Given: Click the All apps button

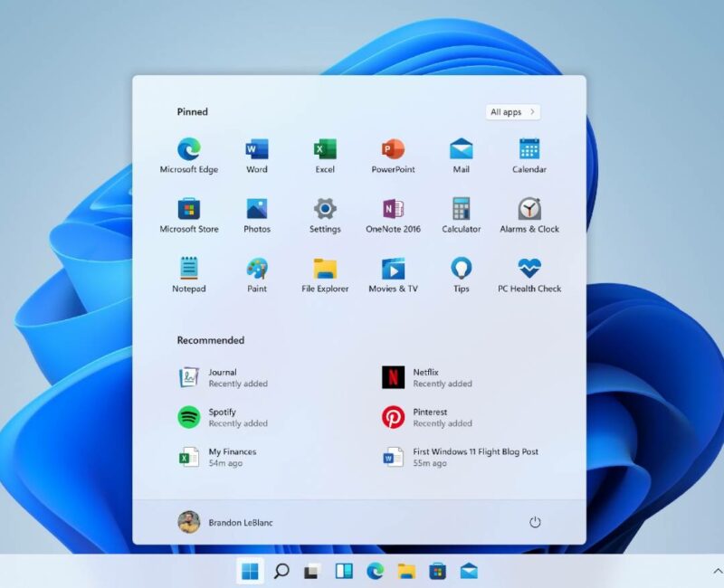Looking at the screenshot, I should click(512, 111).
